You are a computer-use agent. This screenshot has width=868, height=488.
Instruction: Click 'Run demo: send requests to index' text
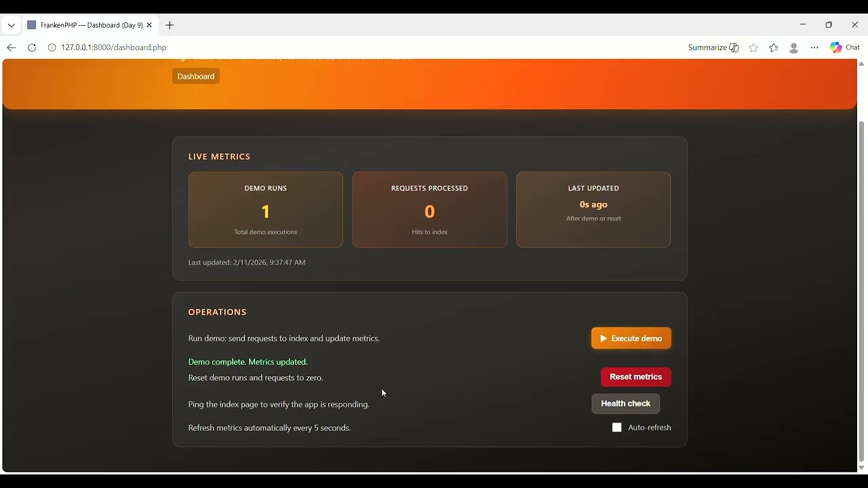[248, 338]
